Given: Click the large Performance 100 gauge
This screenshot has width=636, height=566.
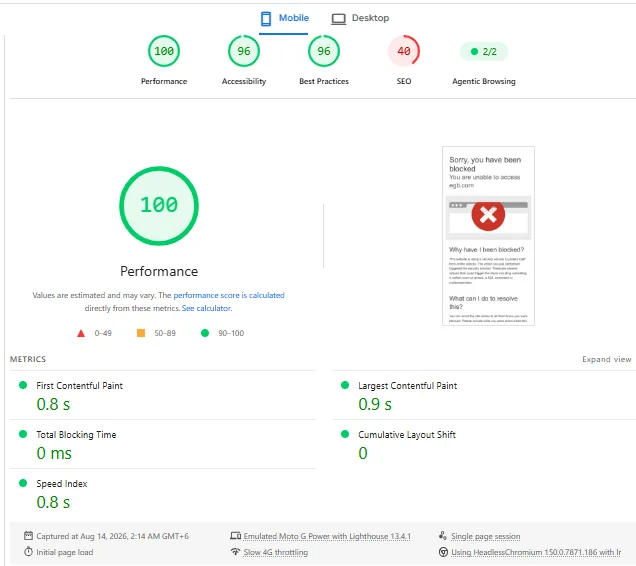Looking at the screenshot, I should pyautogui.click(x=159, y=206).
